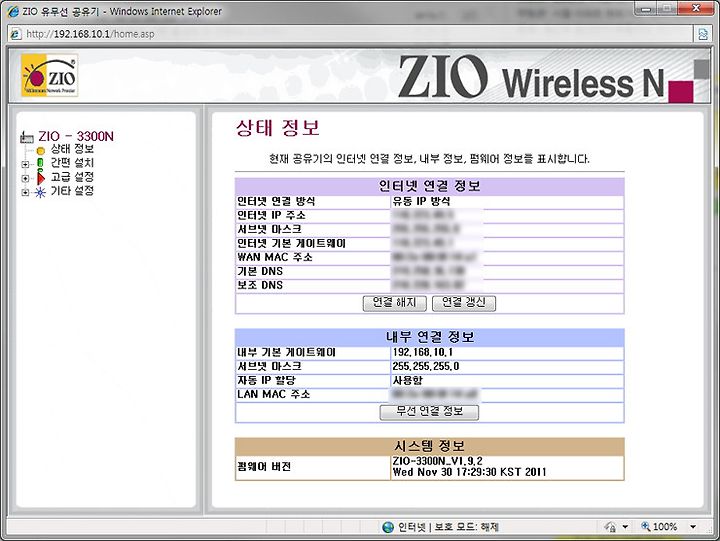Click the 유동 IP 방식 value
Image resolution: width=720 pixels, height=541 pixels.
tap(421, 202)
